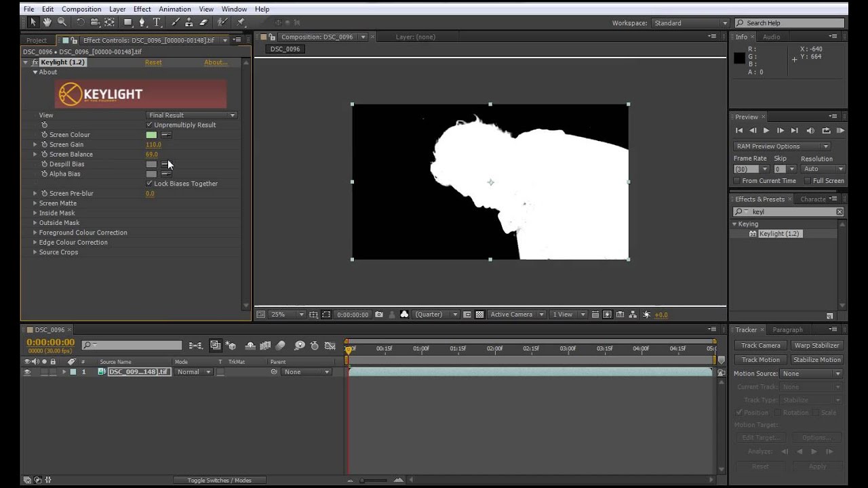Click the Region of Interest button
This screenshot has width=868, height=488.
tap(326, 314)
